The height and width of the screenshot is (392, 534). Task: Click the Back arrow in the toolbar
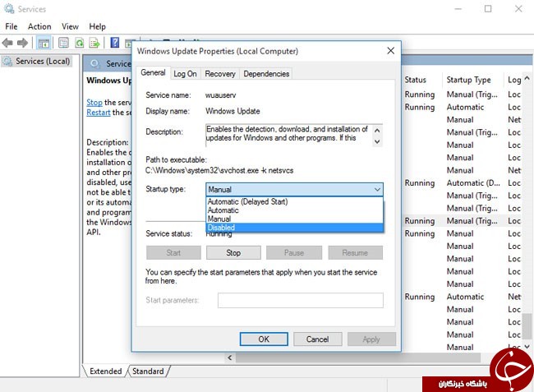tap(7, 43)
